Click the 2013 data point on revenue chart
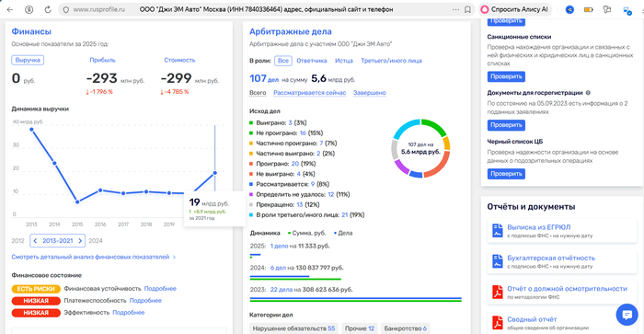 [x=31, y=130]
